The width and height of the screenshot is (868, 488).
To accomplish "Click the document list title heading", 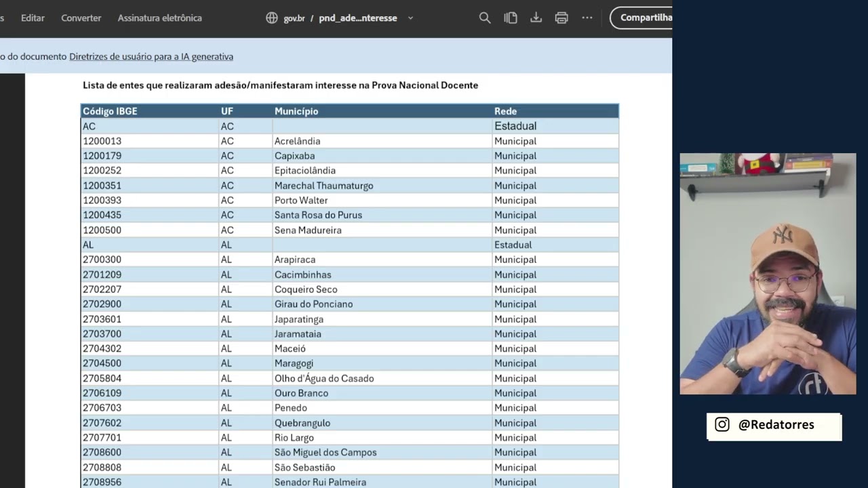I will 281,85.
